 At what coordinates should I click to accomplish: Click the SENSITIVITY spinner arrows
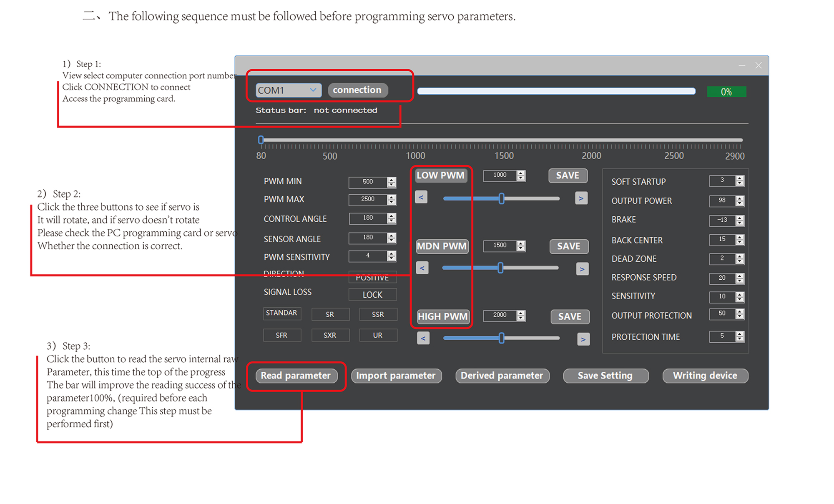(x=740, y=297)
